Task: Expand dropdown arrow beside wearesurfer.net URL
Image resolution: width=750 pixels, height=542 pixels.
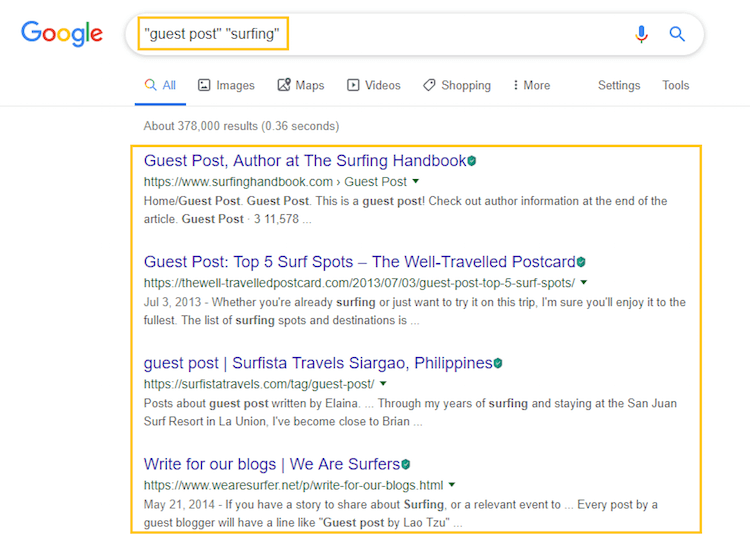Action: 452,485
